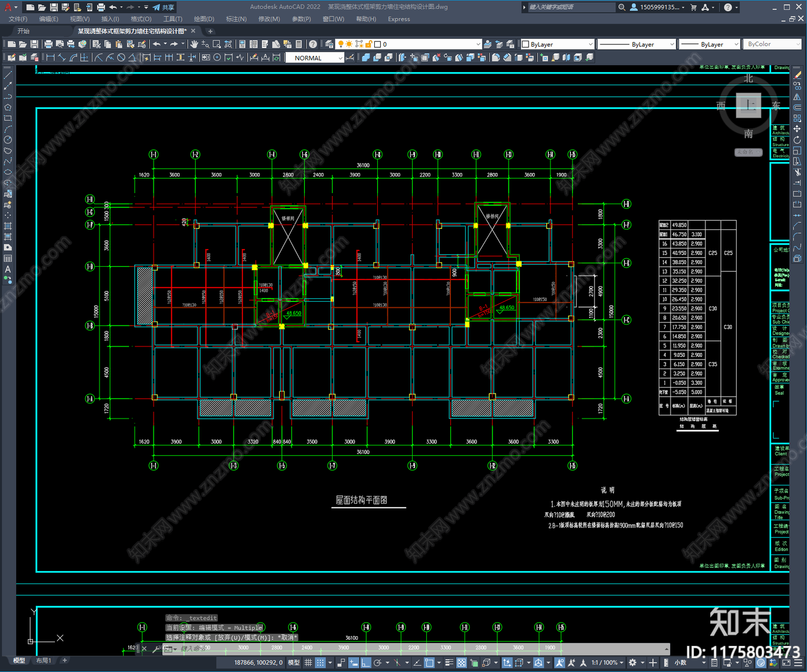Switch to the 开始 tab
The image size is (807, 672).
pos(24,31)
